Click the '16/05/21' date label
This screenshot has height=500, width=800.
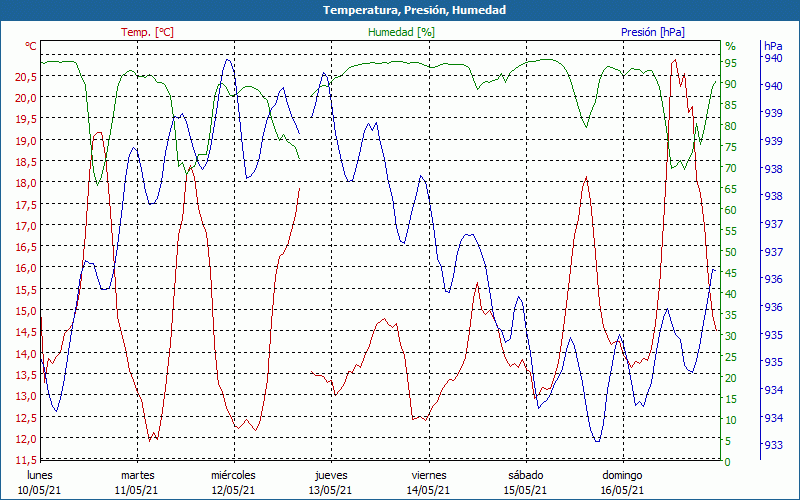click(622, 490)
